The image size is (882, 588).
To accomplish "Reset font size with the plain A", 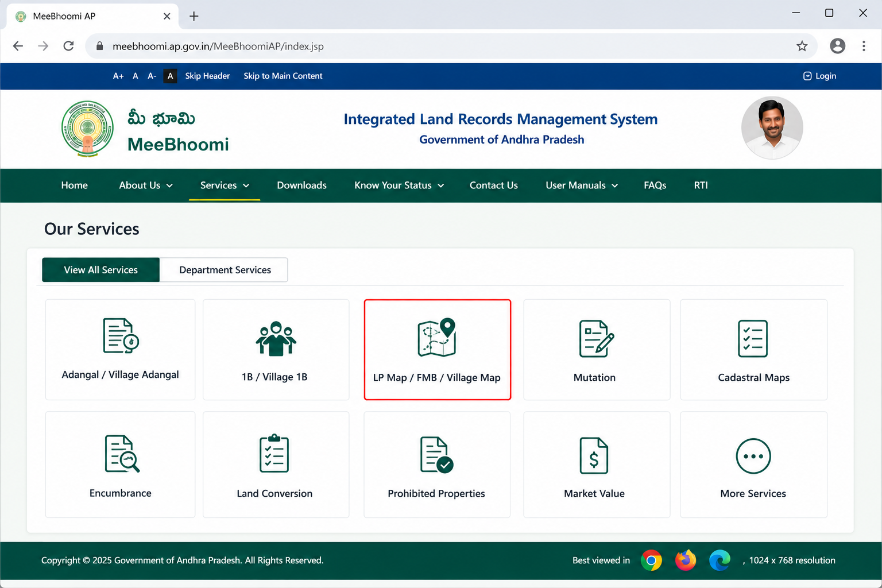I will (136, 76).
